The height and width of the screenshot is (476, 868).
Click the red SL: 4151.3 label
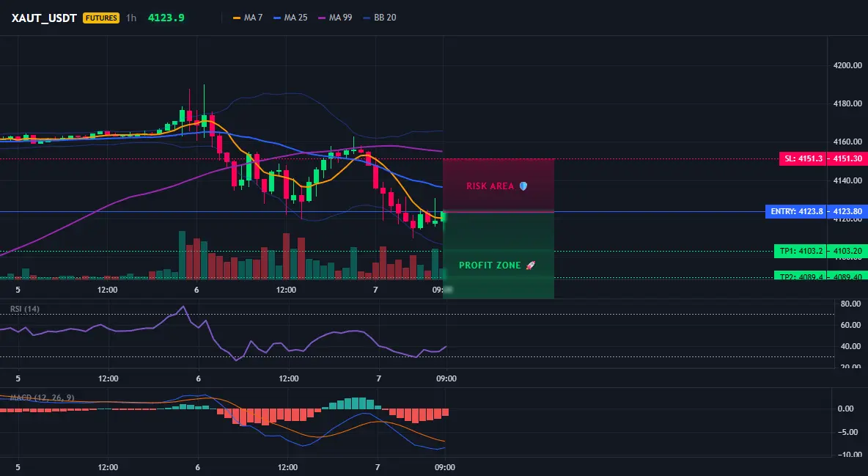(803, 158)
